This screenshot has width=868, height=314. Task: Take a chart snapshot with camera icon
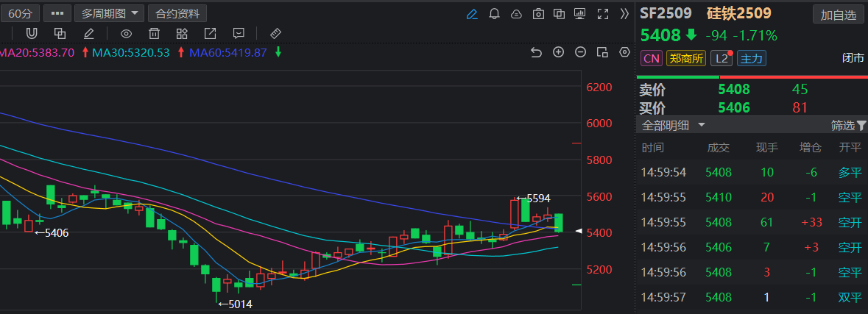click(x=538, y=14)
